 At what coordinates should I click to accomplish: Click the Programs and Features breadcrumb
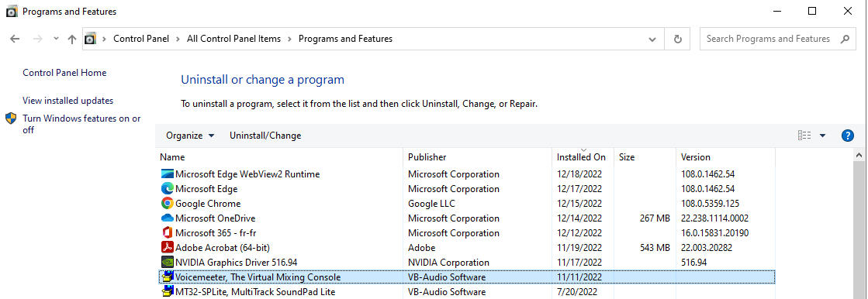pyautogui.click(x=345, y=39)
